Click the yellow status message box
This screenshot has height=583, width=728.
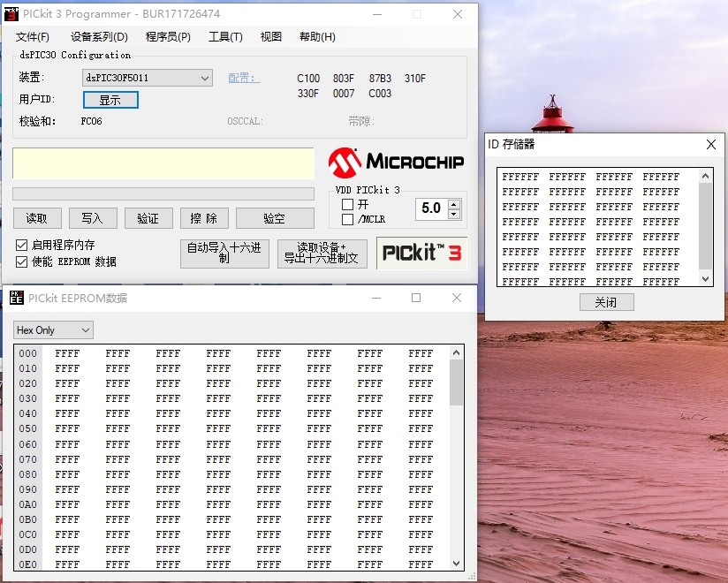(x=163, y=163)
